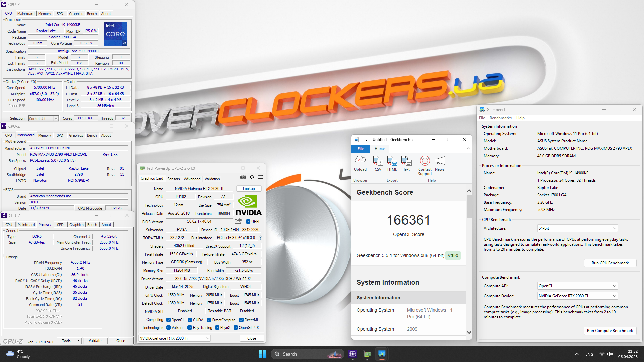
Task: Click the volume speaker tray icon
Action: (610, 354)
